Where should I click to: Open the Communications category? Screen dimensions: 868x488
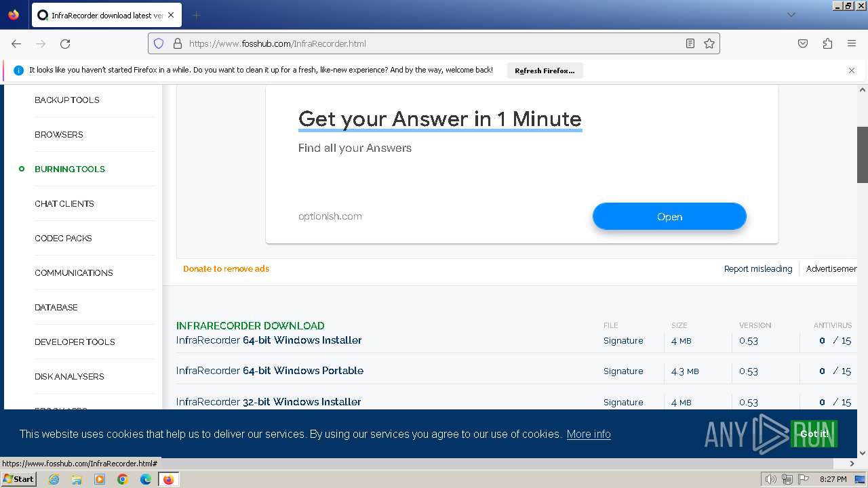(74, 272)
